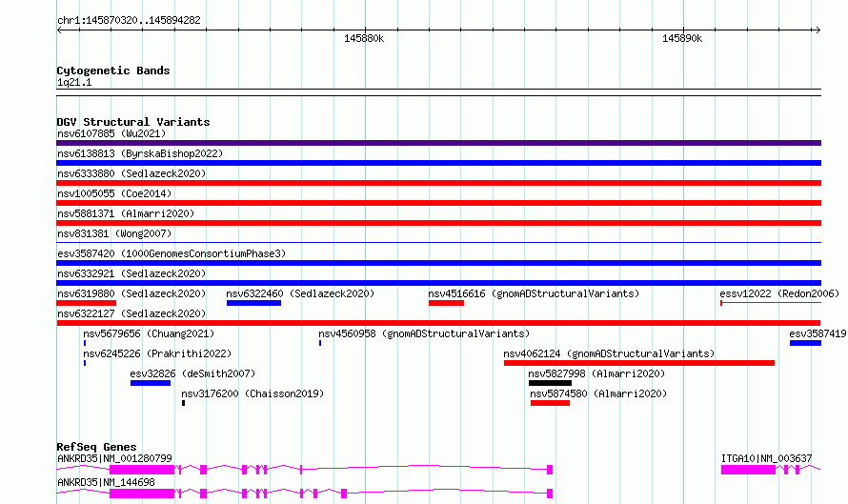848x504 pixels.
Task: Click the esv3587419 blue bar
Action: 805,343
